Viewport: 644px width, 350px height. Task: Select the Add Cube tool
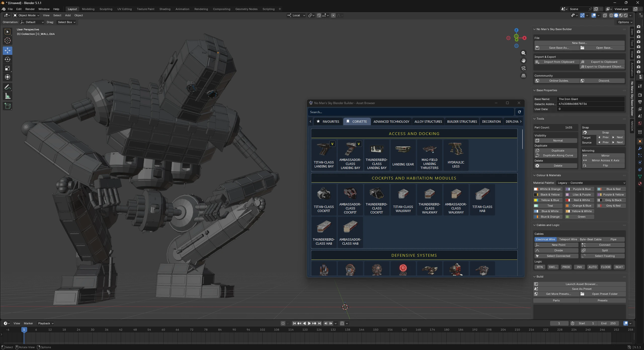8,106
